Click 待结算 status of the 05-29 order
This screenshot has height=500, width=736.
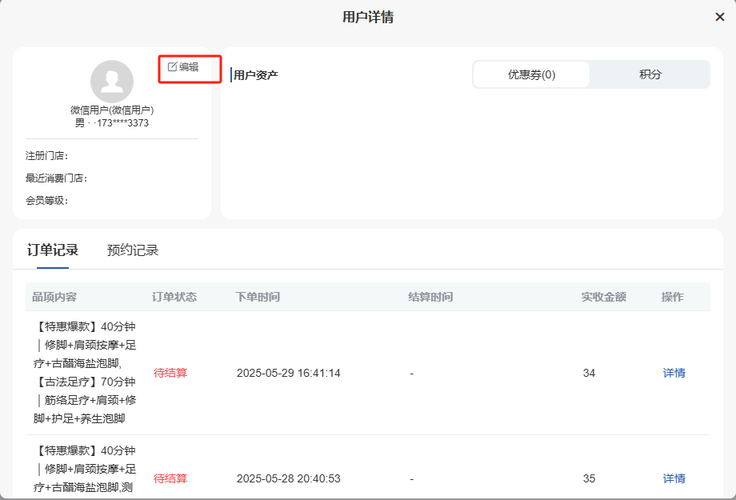pos(170,373)
